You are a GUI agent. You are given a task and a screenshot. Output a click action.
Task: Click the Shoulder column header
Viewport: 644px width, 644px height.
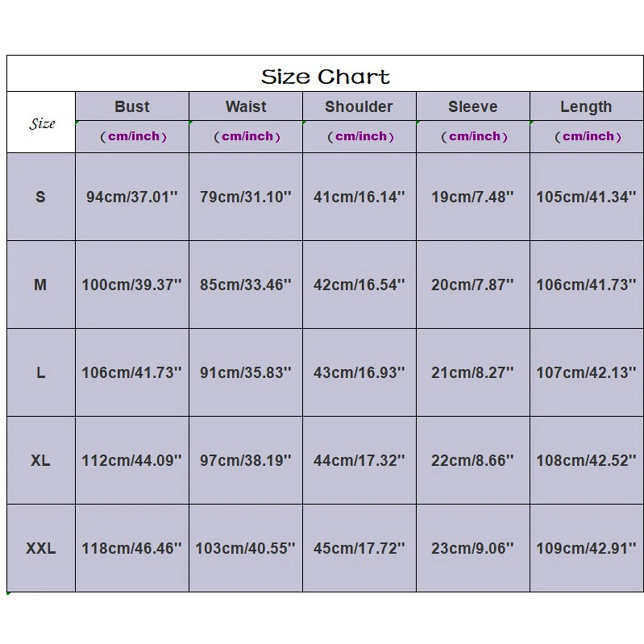coord(359,107)
